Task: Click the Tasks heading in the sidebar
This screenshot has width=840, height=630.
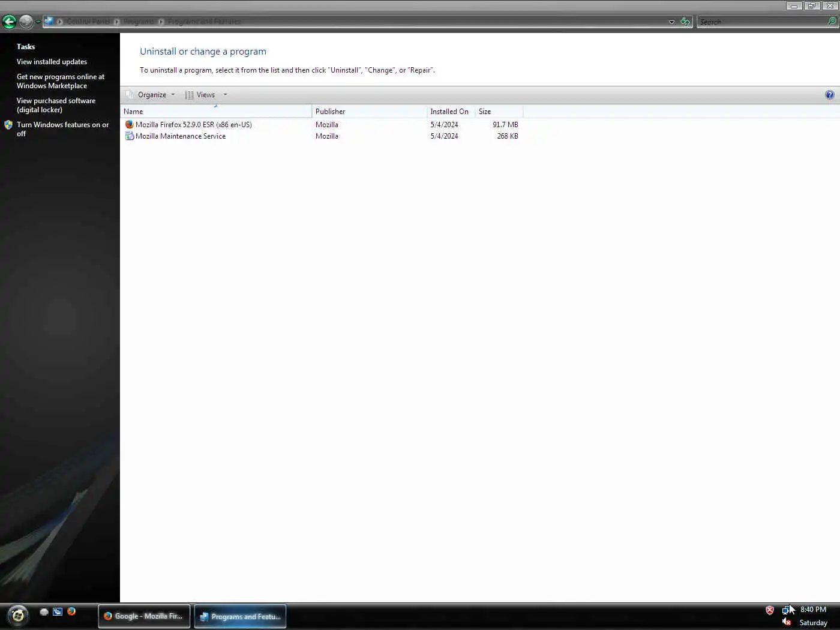Action: 26,47
